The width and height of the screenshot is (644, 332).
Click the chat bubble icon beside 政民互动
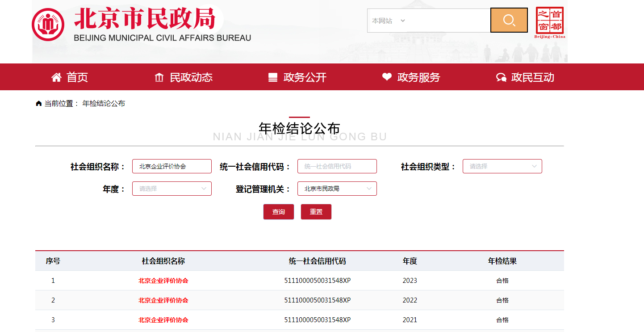(x=501, y=78)
